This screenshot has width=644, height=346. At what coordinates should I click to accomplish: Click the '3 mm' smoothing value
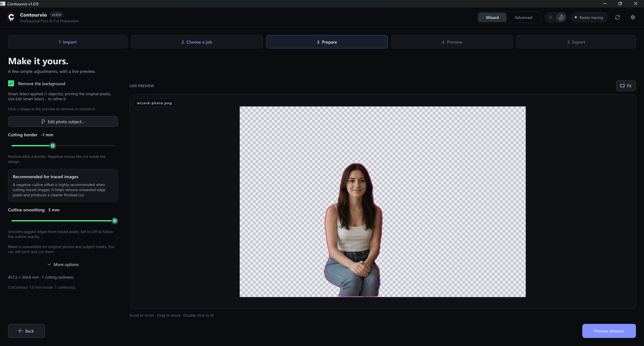[54, 210]
